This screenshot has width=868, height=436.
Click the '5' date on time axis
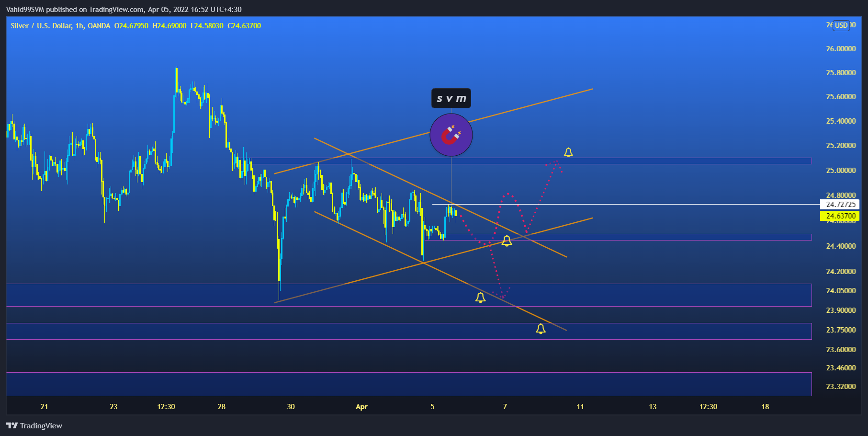432,407
